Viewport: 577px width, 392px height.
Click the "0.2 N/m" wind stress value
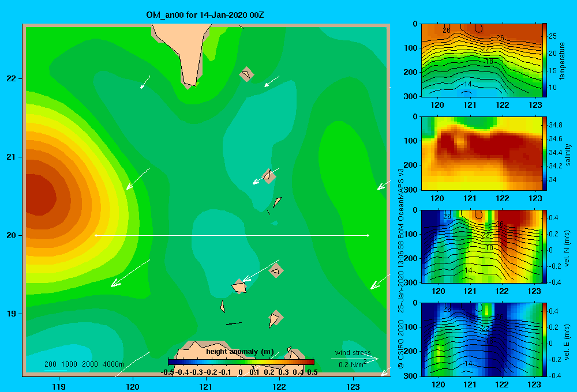click(x=352, y=364)
